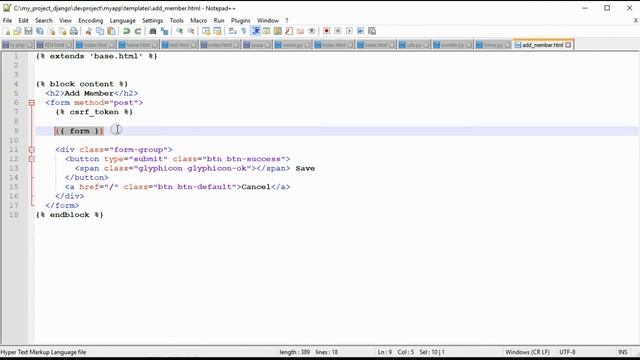Screen dimensions: 640x360
Task: Click the Copy toolbar icon
Action: coord(100,31)
